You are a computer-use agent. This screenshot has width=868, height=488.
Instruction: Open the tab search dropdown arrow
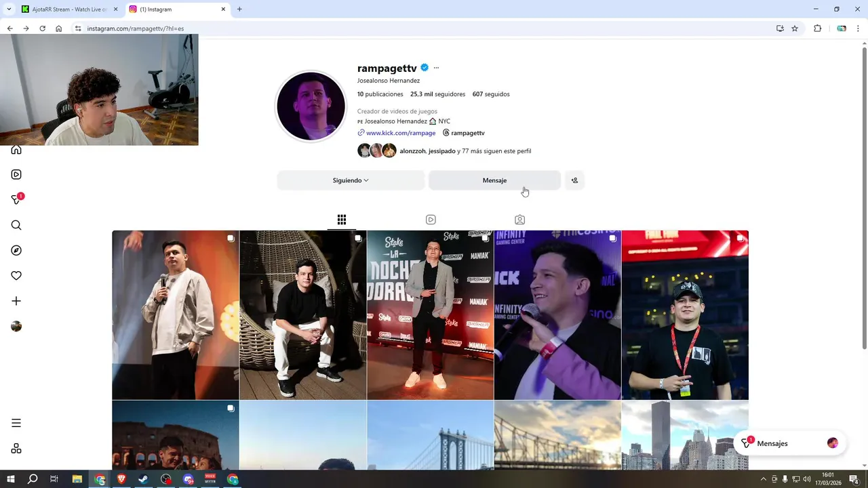[9, 9]
